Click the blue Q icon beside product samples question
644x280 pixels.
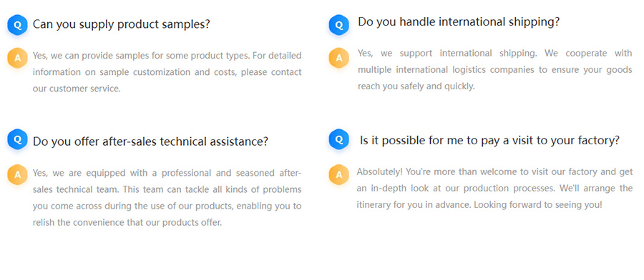click(x=17, y=25)
